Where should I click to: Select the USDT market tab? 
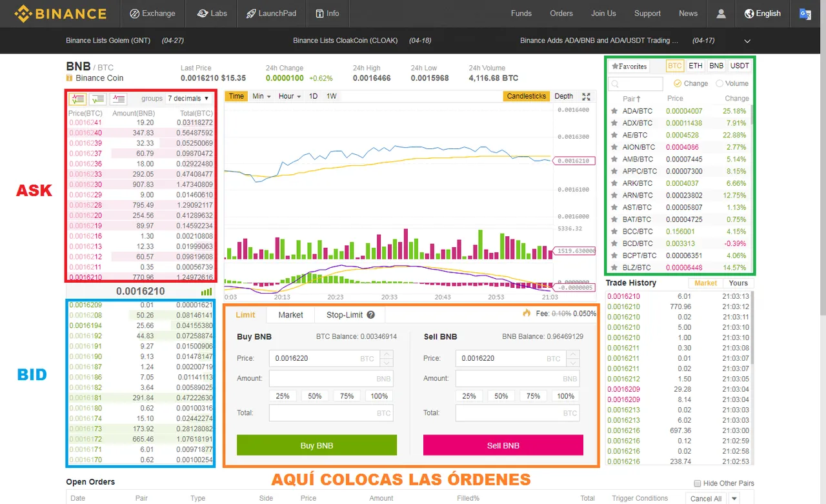740,66
